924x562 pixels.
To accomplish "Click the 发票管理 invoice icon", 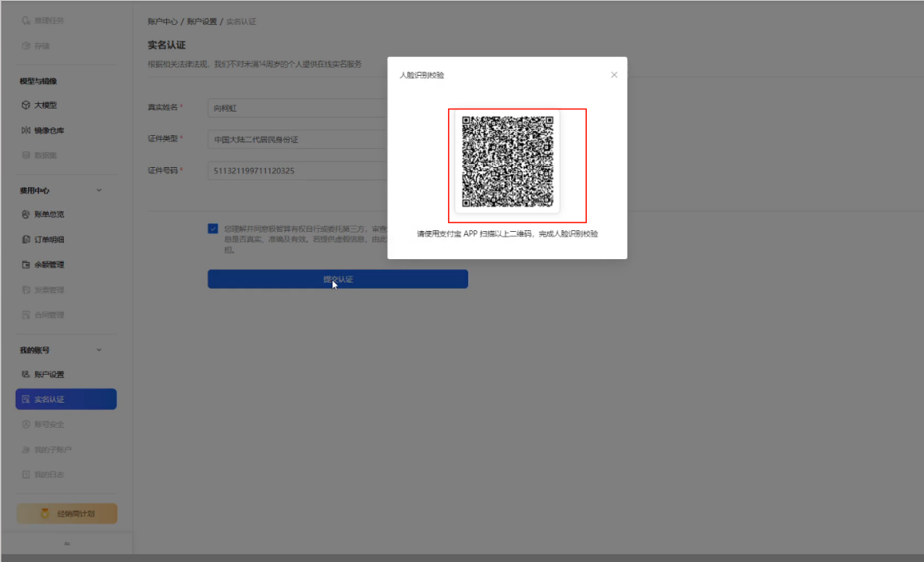I will 26,290.
